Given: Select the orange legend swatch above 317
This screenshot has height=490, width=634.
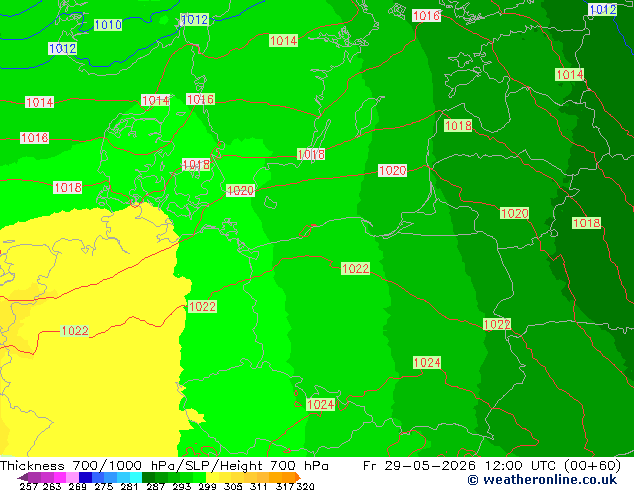Looking at the screenshot, I should [x=288, y=477].
